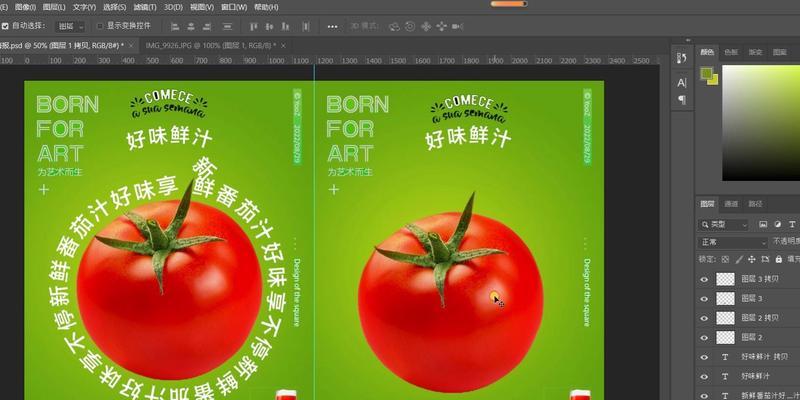Click lock all padlock icon
This screenshot has width=800, height=400.
click(x=778, y=259)
